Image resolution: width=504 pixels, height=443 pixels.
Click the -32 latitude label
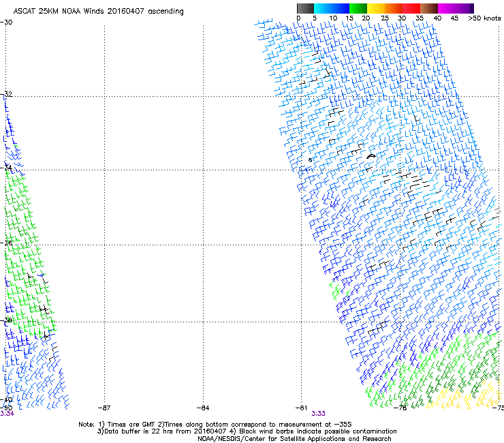(x=6, y=94)
